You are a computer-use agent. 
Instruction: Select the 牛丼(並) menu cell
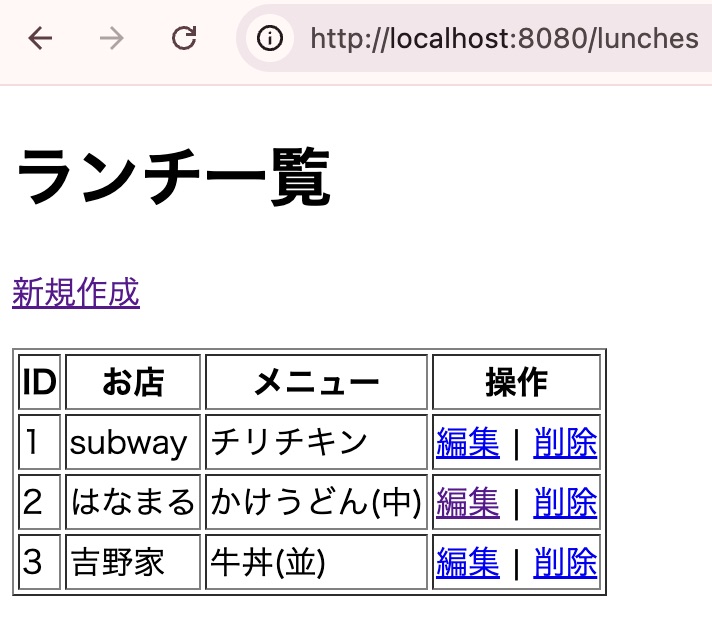tap(267, 563)
